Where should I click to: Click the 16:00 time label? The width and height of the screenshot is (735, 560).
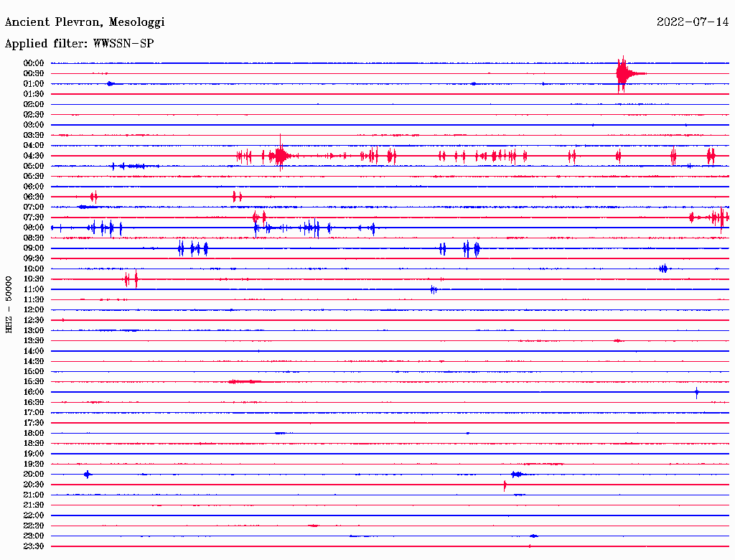coord(34,392)
